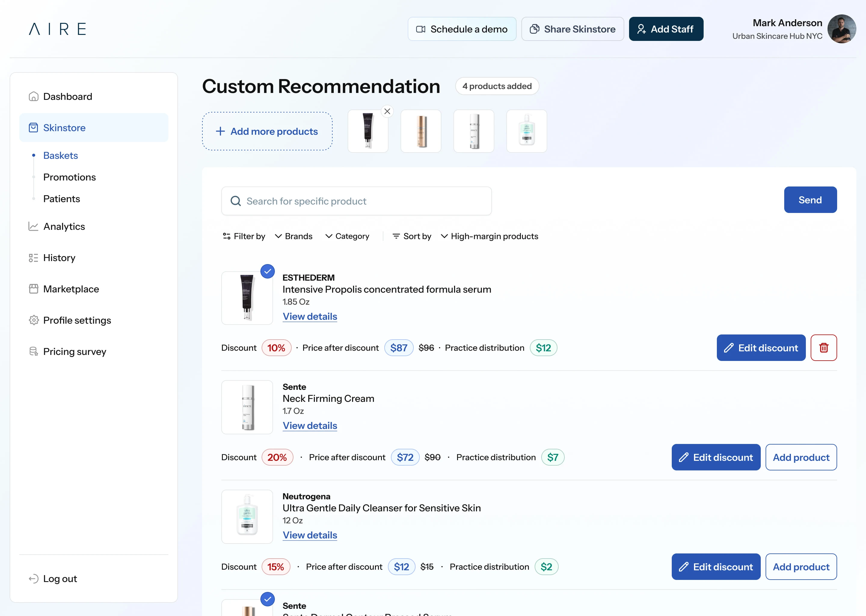Click the 4 products added badge
Viewport: 866px width, 616px height.
pos(497,86)
